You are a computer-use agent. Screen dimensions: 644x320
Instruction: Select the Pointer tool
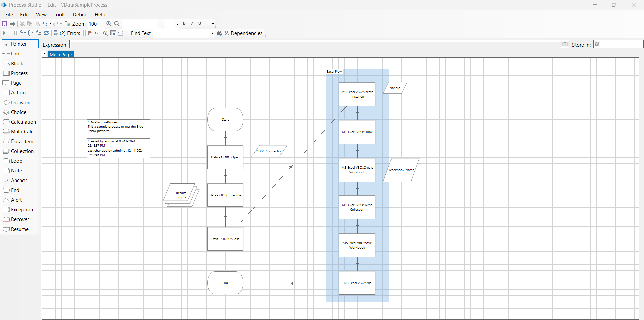(x=20, y=44)
